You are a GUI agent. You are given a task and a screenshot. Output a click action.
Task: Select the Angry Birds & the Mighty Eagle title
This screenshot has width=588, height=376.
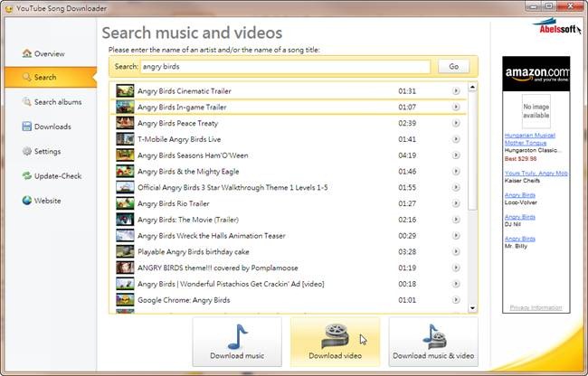coord(188,172)
